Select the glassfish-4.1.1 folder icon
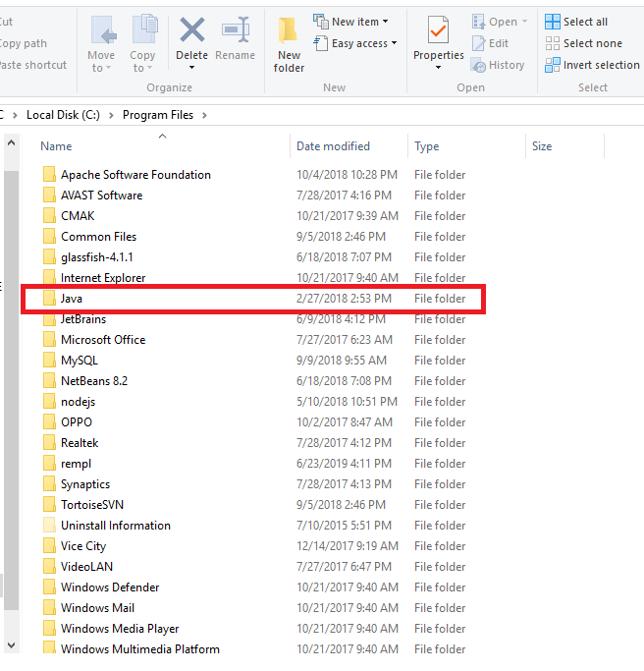This screenshot has width=644, height=671. (x=49, y=256)
